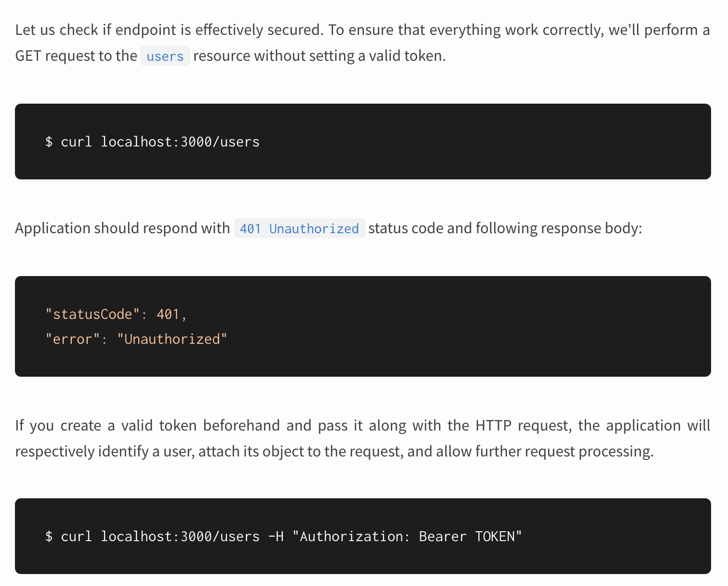Screen dimensions: 728x586
Task: Click the "error" key in the response body
Action: (x=73, y=339)
